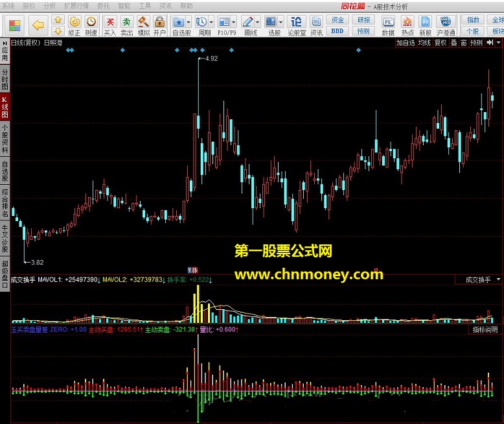Open 自选股 star folder icon
504x424 pixels.
[x=179, y=22]
